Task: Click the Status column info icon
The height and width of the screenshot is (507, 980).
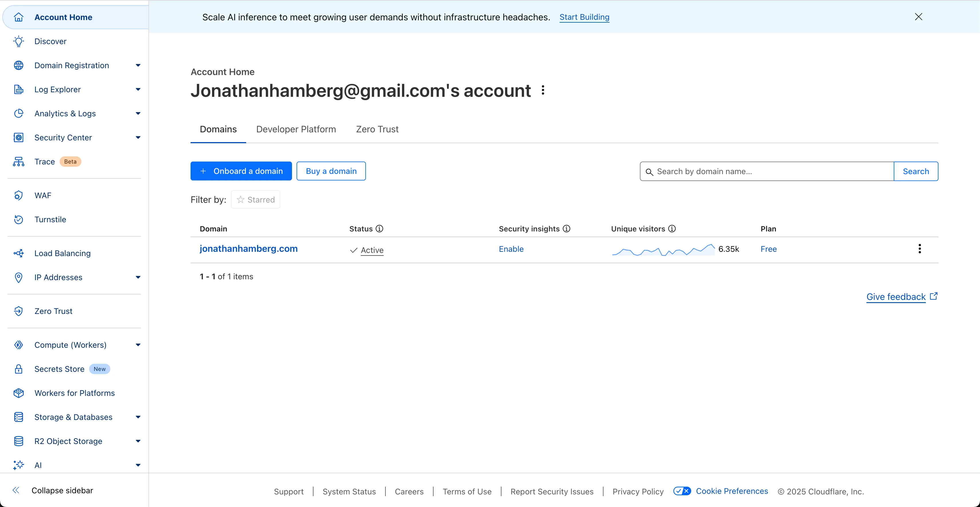Action: pyautogui.click(x=379, y=229)
